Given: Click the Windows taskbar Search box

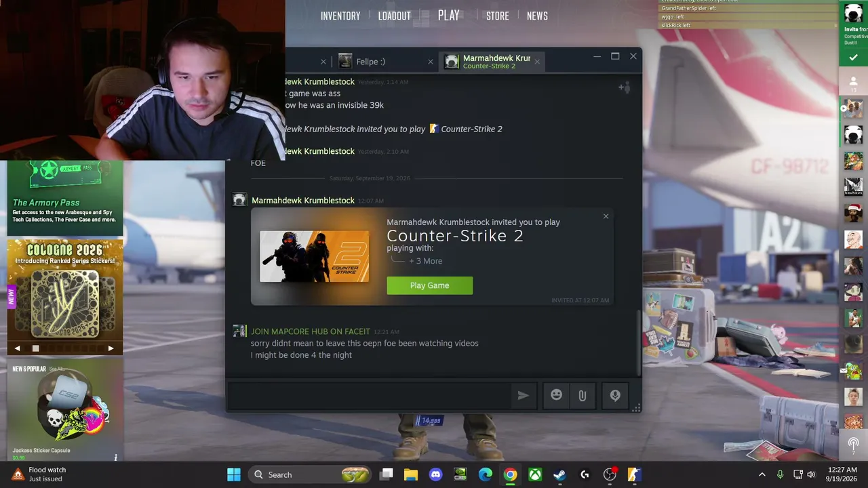Looking at the screenshot, I should pos(309,474).
